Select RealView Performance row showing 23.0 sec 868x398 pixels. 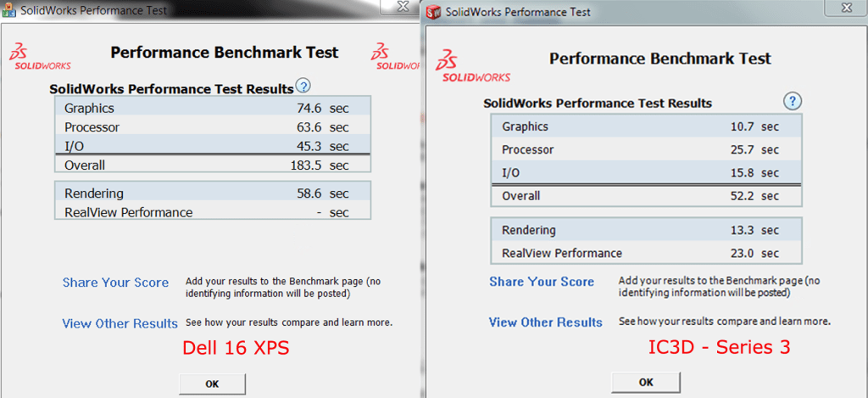(x=645, y=254)
